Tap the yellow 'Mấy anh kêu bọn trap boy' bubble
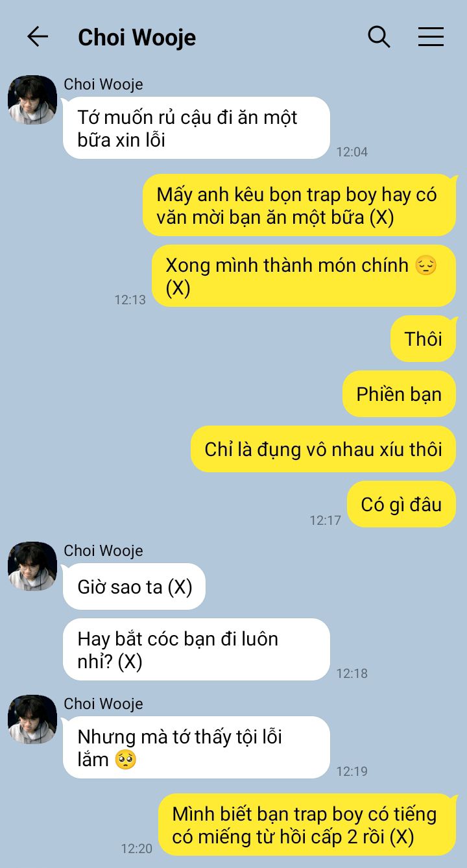 coord(299,205)
